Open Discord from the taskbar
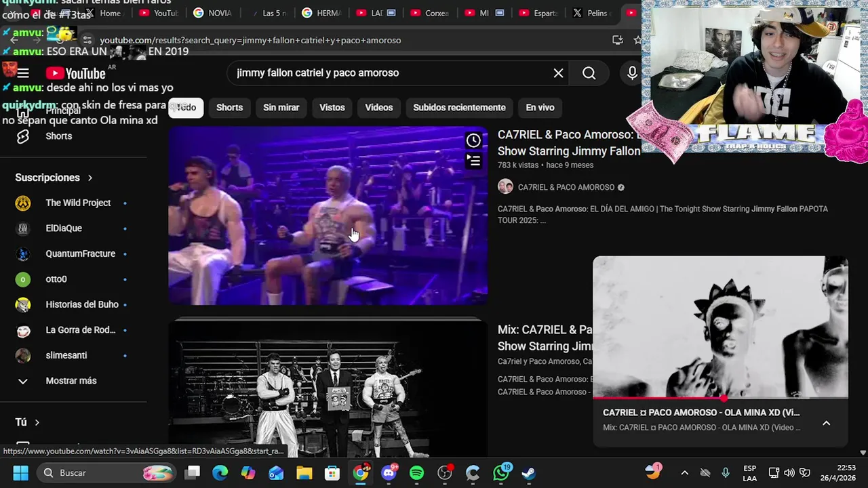The width and height of the screenshot is (868, 488). pyautogui.click(x=389, y=472)
